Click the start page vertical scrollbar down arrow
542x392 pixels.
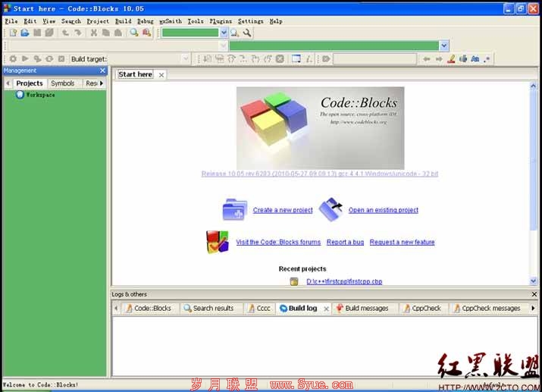533,281
